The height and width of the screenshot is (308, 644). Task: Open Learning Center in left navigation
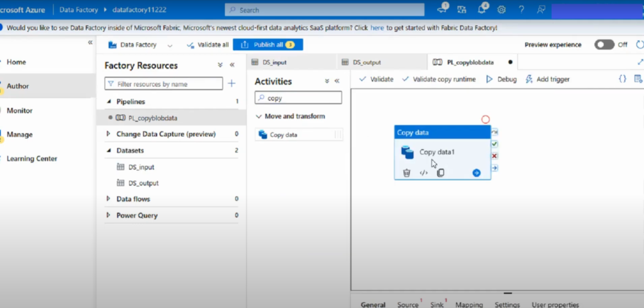pos(31,159)
